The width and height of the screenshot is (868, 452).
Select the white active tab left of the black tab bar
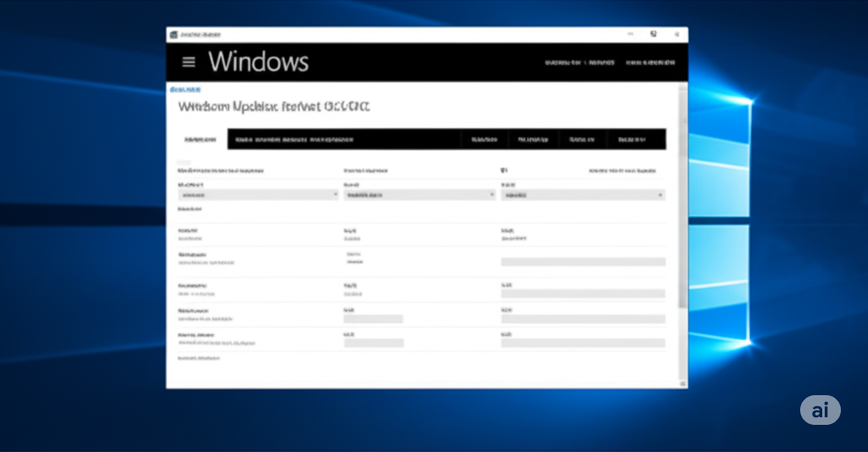click(200, 140)
